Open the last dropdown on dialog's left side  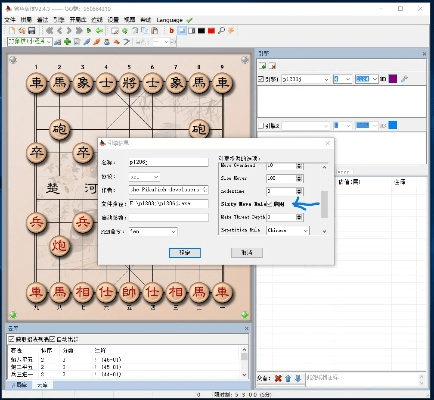point(153,231)
